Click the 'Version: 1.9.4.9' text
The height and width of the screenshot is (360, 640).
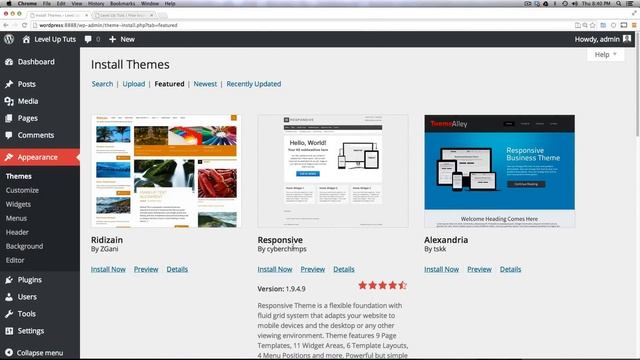click(x=282, y=289)
